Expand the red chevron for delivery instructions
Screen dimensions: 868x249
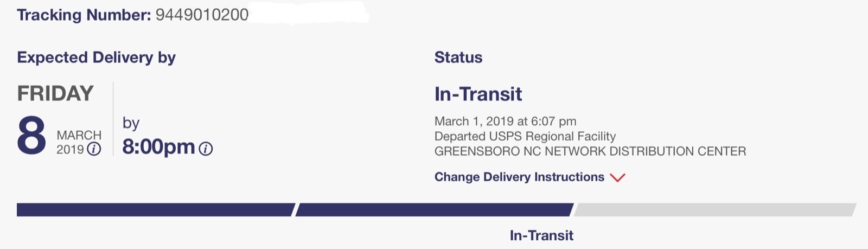pyautogui.click(x=617, y=177)
